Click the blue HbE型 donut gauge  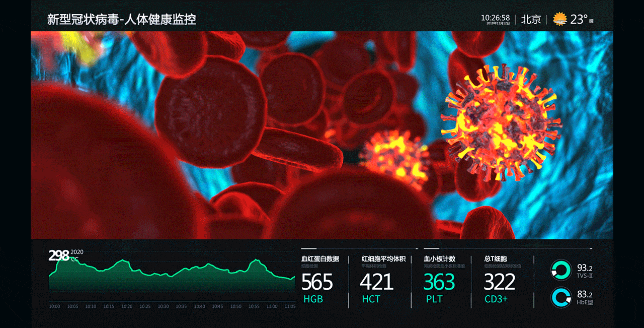561,297
